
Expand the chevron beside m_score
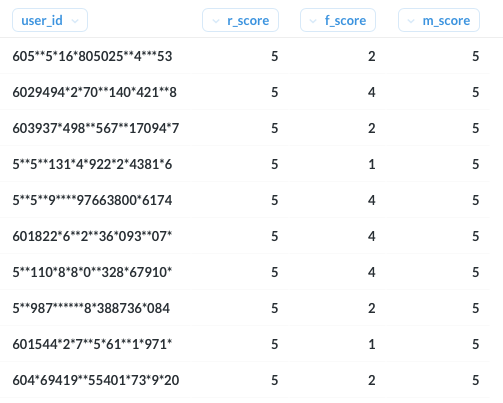click(x=411, y=21)
